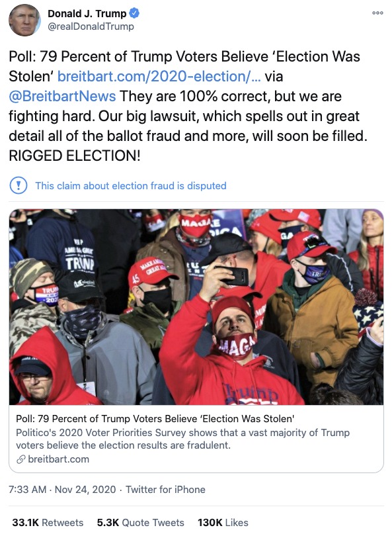
Task: Open the article description text on the card
Action: [180, 438]
